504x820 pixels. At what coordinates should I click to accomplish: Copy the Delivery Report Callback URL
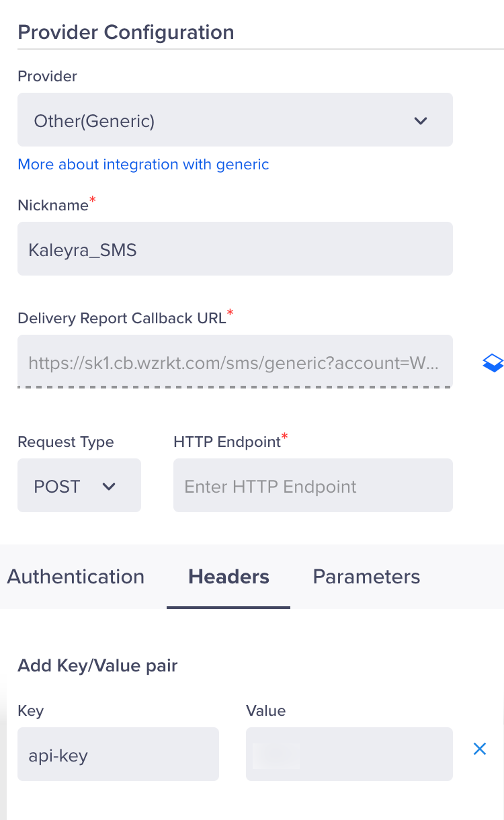[493, 363]
